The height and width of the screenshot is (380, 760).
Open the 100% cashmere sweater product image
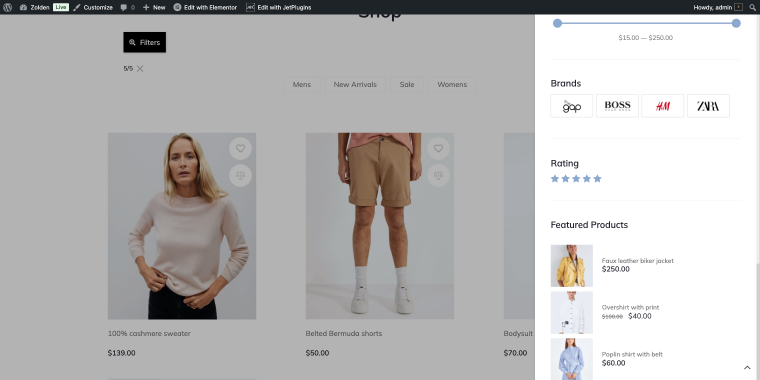tap(182, 226)
